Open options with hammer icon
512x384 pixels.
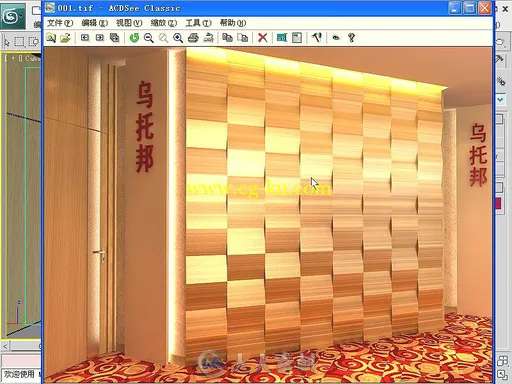click(317, 38)
